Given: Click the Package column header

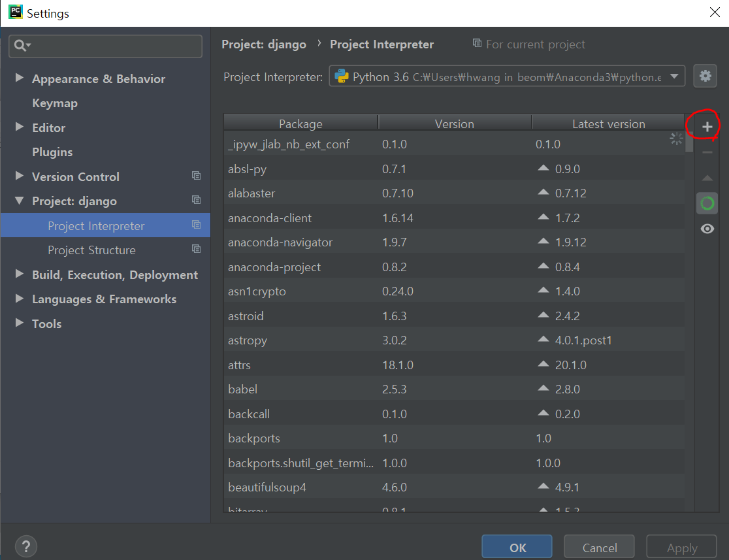Looking at the screenshot, I should pyautogui.click(x=300, y=124).
